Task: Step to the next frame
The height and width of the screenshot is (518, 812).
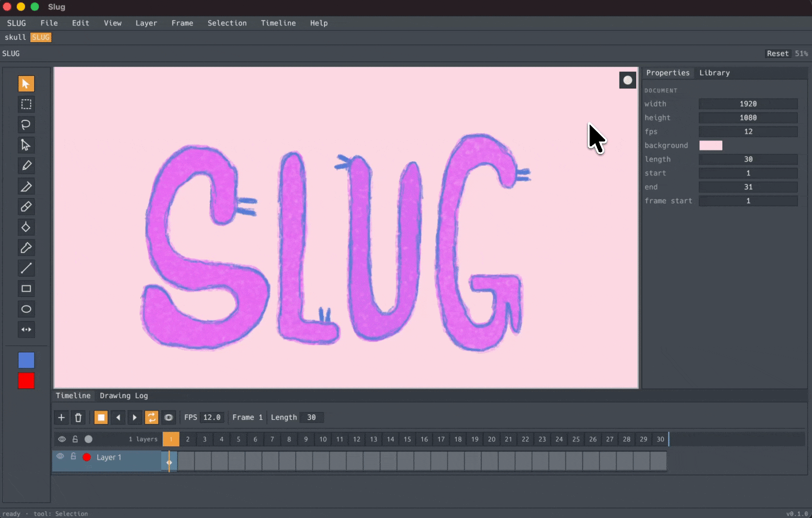Action: pyautogui.click(x=134, y=417)
